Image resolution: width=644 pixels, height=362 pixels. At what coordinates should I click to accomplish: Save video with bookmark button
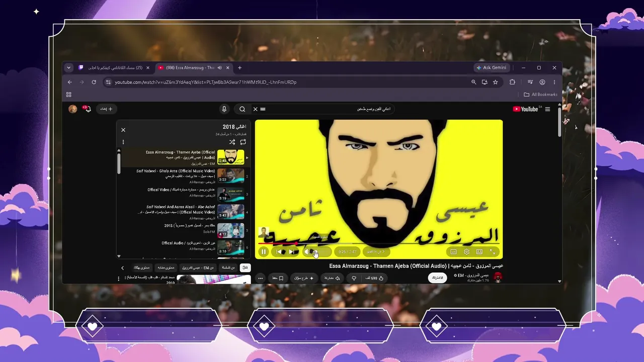(x=278, y=278)
